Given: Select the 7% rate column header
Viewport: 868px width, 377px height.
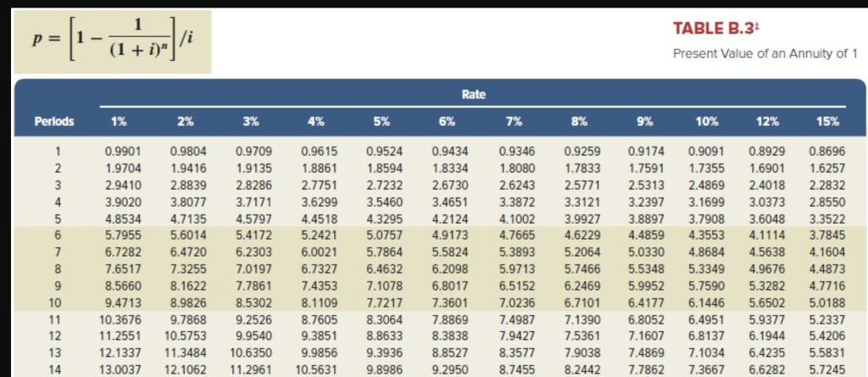Looking at the screenshot, I should coord(514,121).
